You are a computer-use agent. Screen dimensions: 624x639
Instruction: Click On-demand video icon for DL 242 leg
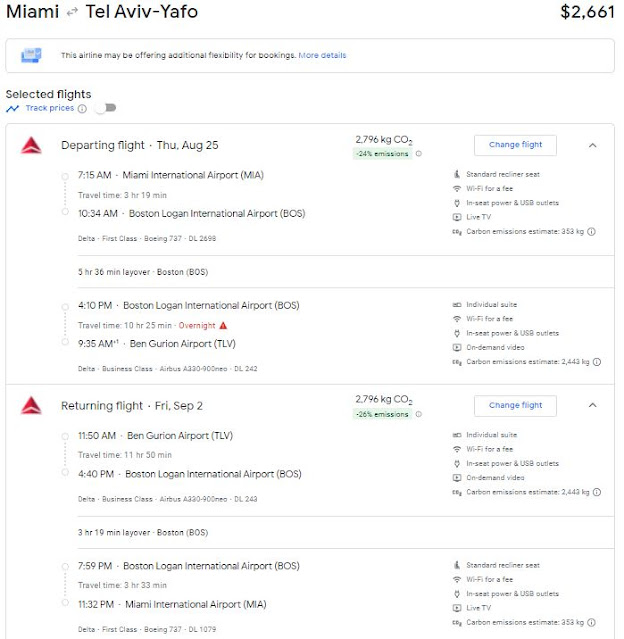pos(457,348)
